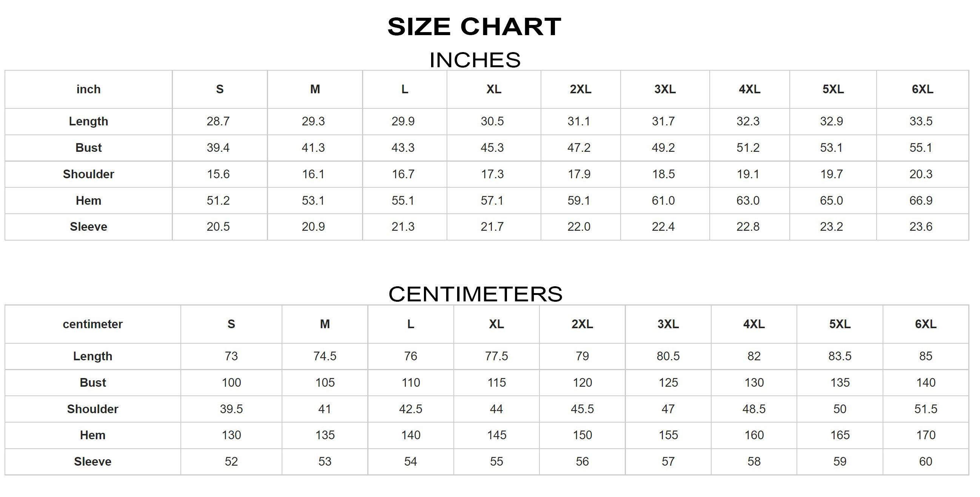The width and height of the screenshot is (980, 497).
Task: Select the 28.7 Length value for size S
Action: coord(218,121)
